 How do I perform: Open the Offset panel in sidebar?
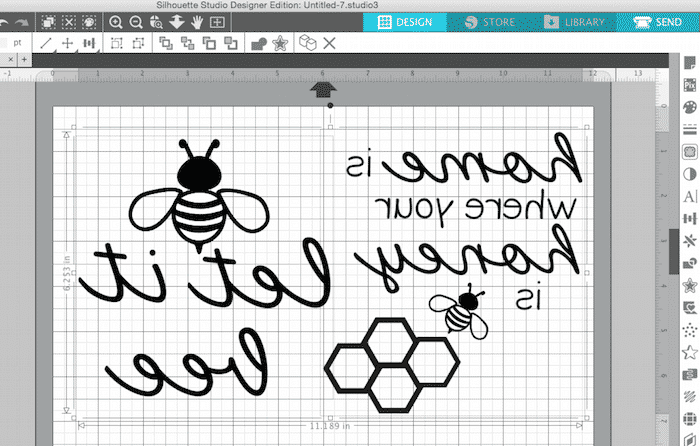(690, 285)
